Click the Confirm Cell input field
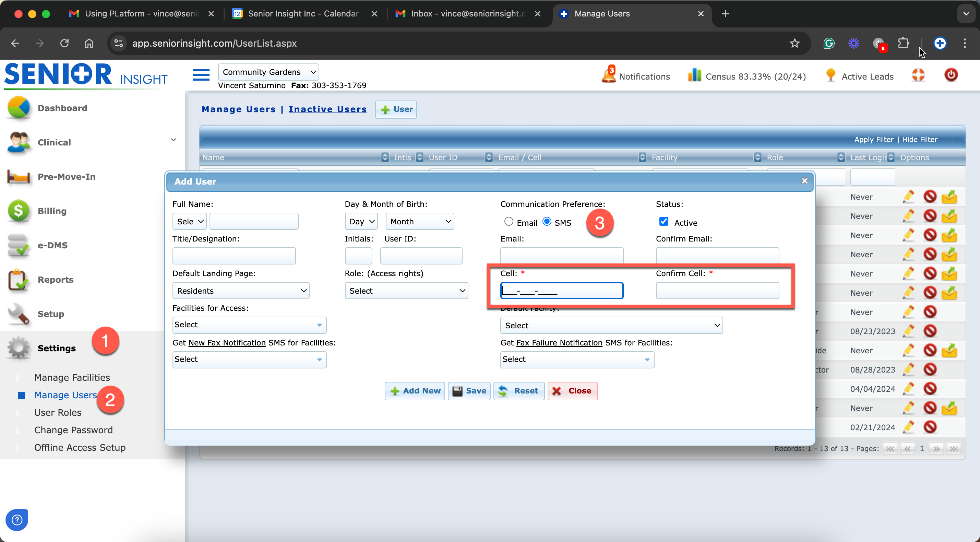The width and height of the screenshot is (980, 542). 717,291
